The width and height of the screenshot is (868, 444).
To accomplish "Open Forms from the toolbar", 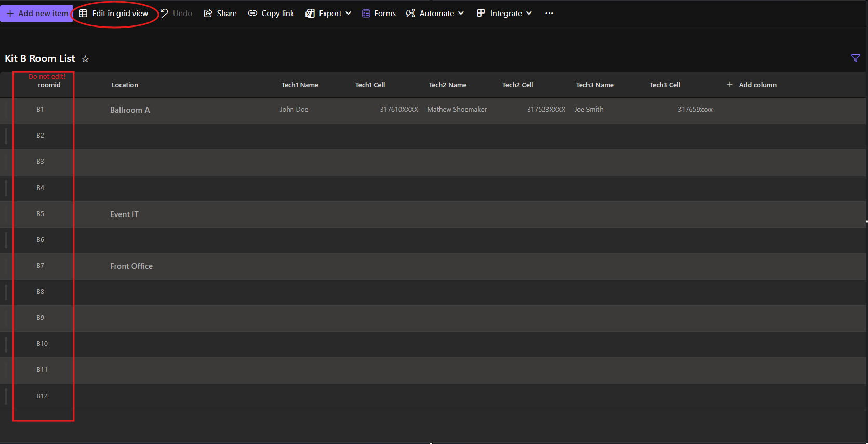I will click(379, 14).
